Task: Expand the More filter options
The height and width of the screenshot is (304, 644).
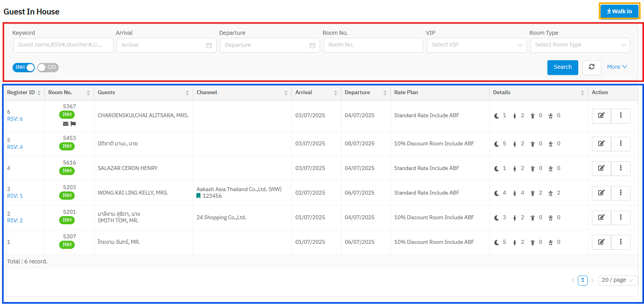Action: (x=617, y=67)
